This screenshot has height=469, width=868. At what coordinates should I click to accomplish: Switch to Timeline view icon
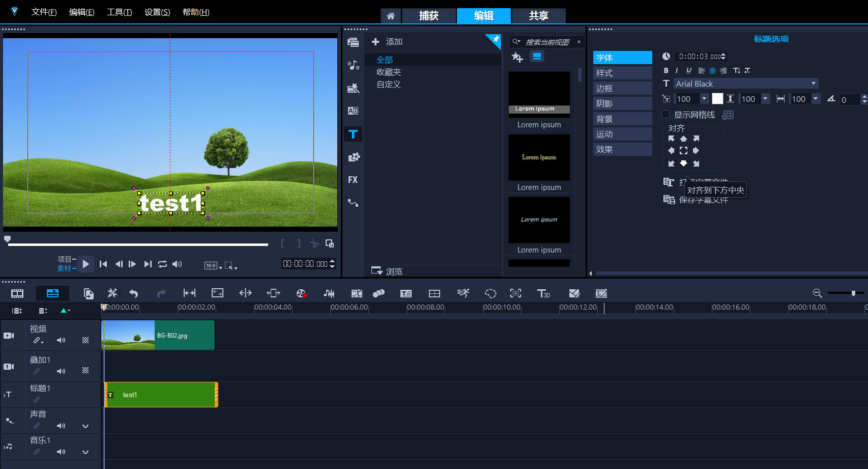52,293
